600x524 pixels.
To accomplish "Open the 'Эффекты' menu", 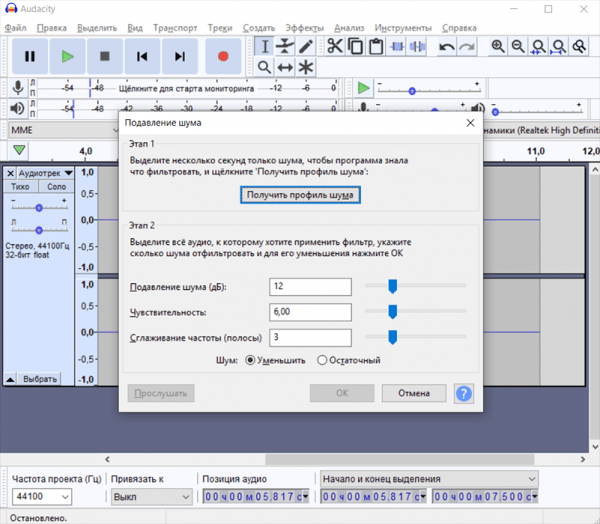I will (305, 28).
